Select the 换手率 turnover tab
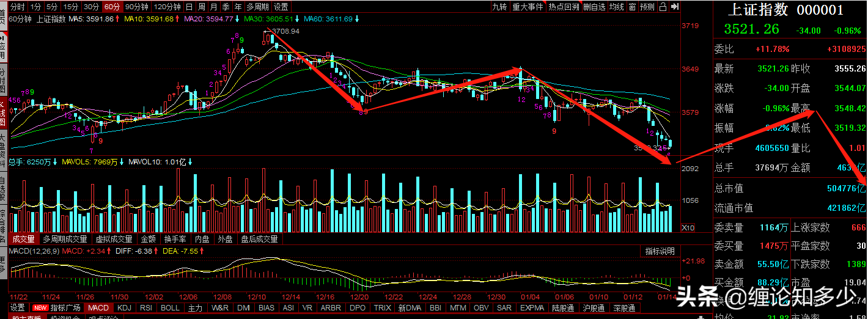 tap(177, 239)
